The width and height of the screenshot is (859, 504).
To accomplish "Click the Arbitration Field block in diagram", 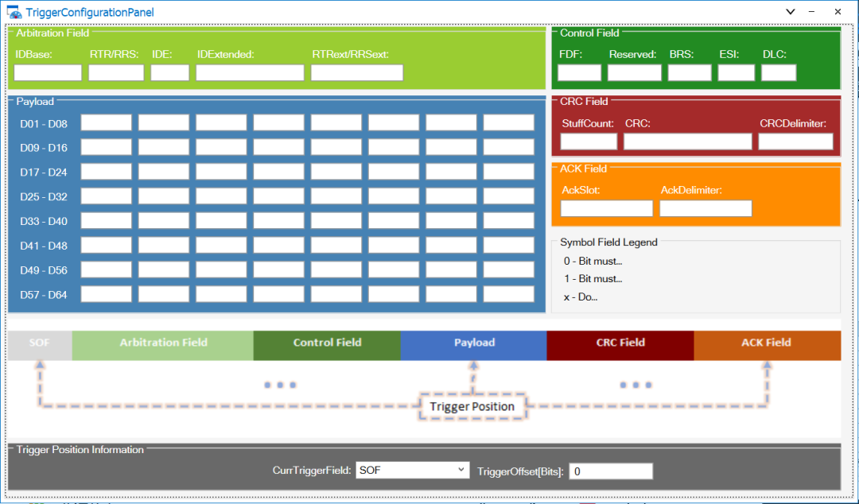I will [x=163, y=343].
